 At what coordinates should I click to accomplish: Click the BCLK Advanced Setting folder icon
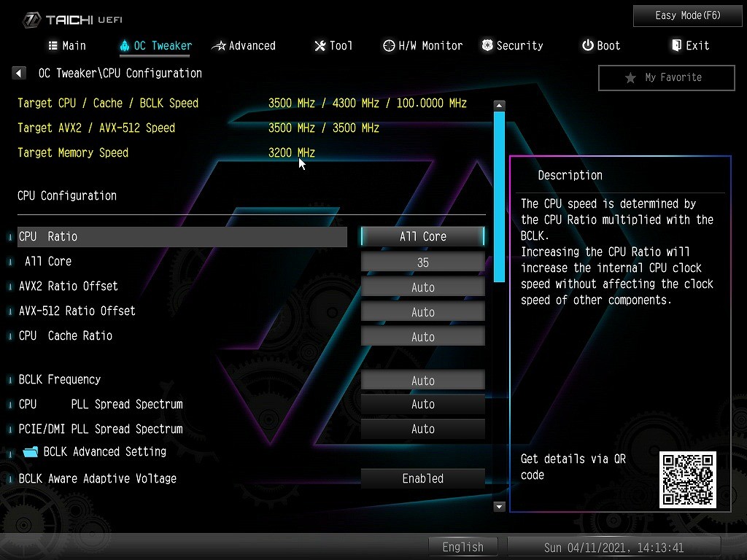tap(31, 451)
